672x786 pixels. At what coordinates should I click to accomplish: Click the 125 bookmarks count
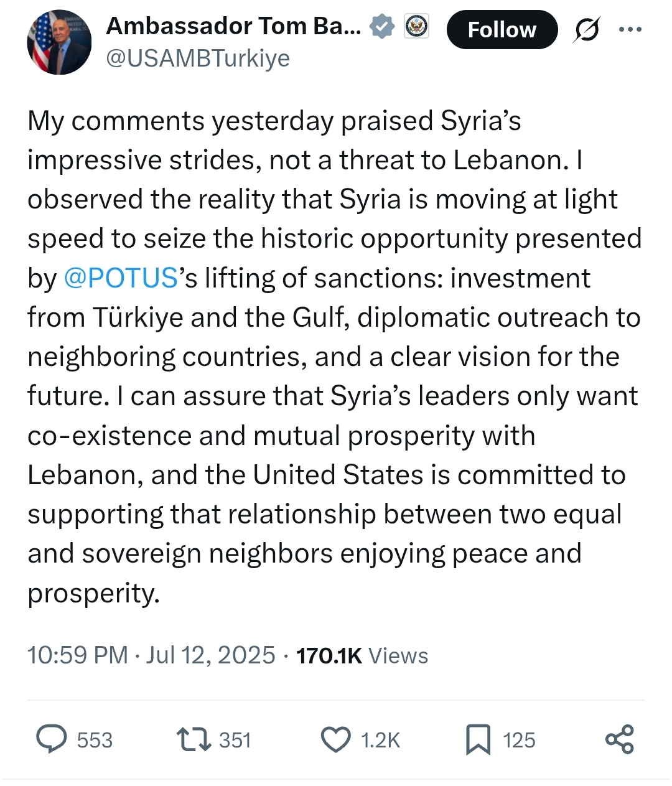tap(519, 740)
